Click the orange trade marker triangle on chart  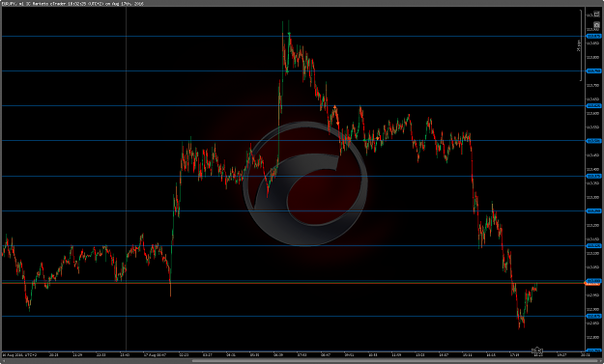(335, 106)
